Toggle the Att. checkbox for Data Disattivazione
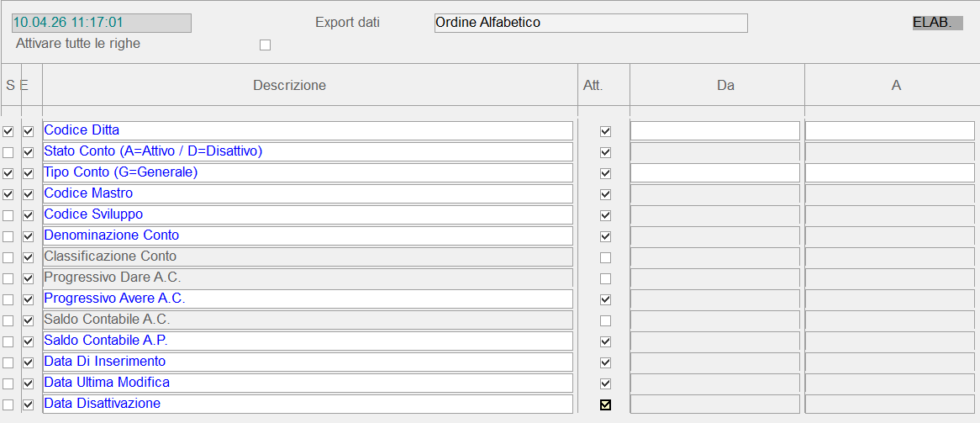This screenshot has width=980, height=423. click(605, 404)
